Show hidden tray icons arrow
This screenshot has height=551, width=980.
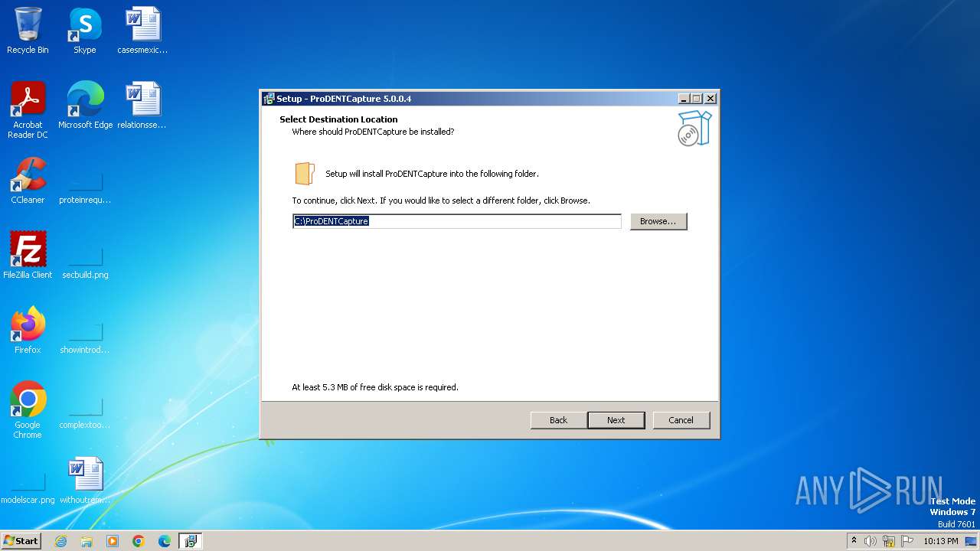(854, 541)
